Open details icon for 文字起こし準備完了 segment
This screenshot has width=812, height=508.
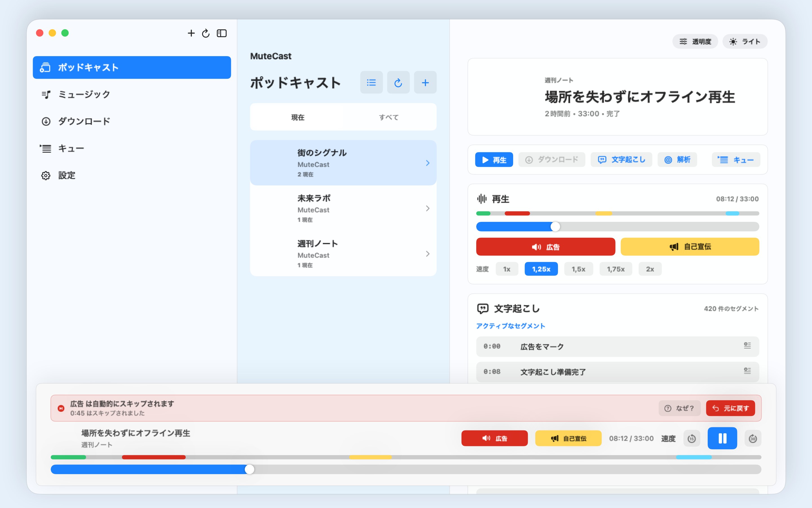[747, 371]
